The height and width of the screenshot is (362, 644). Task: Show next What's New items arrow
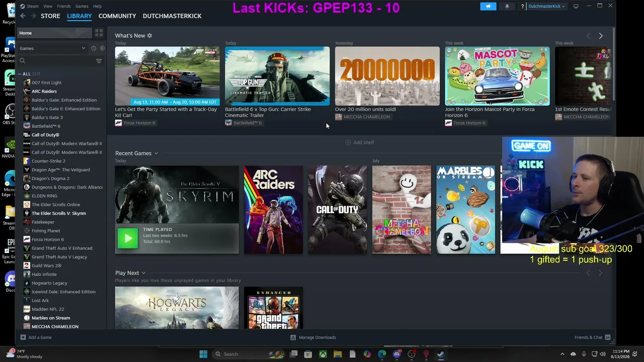point(600,36)
